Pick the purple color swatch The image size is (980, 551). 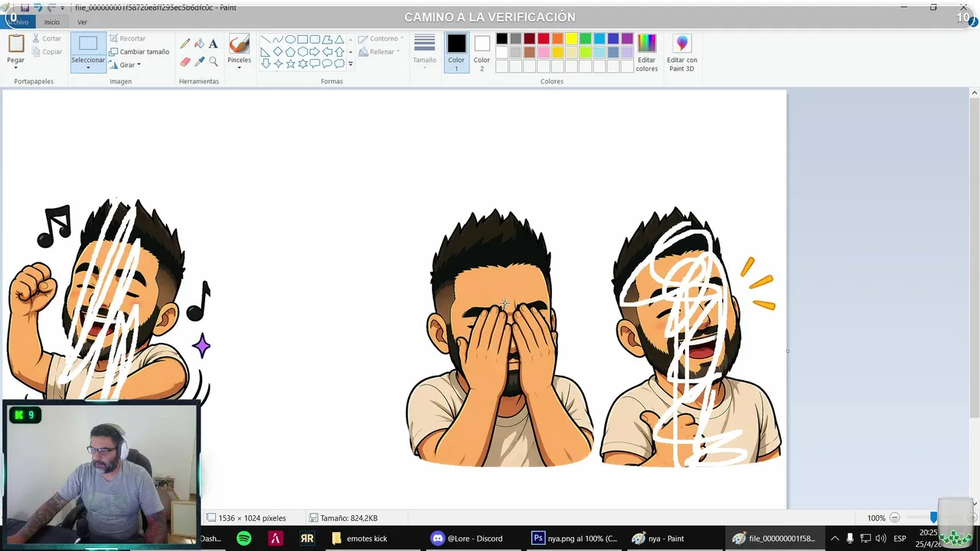point(627,39)
